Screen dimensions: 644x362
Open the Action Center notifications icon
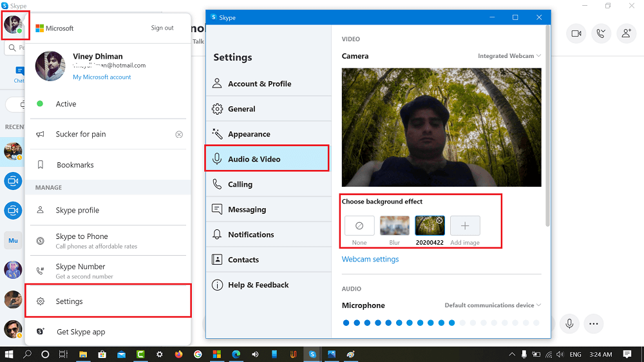click(627, 354)
